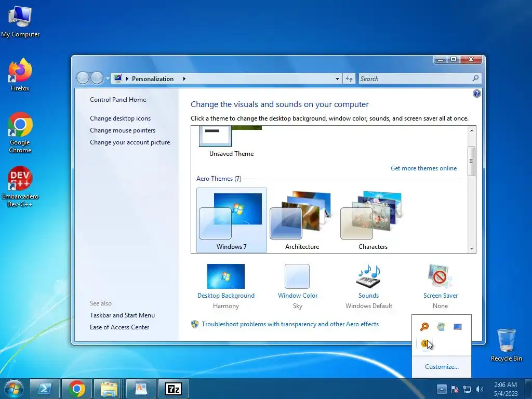This screenshot has height=399, width=532.
Task: Click the orange magnifier icon in tray popup
Action: pyautogui.click(x=424, y=326)
